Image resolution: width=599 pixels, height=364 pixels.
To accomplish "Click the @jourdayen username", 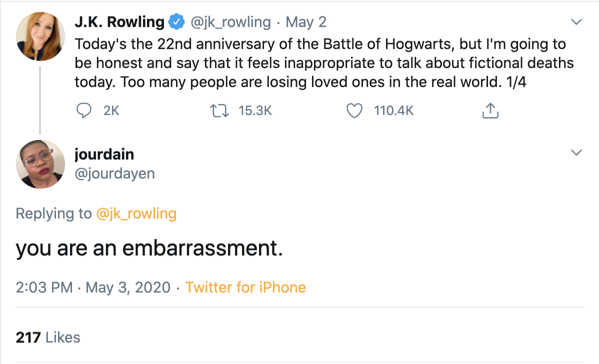I will (x=115, y=173).
